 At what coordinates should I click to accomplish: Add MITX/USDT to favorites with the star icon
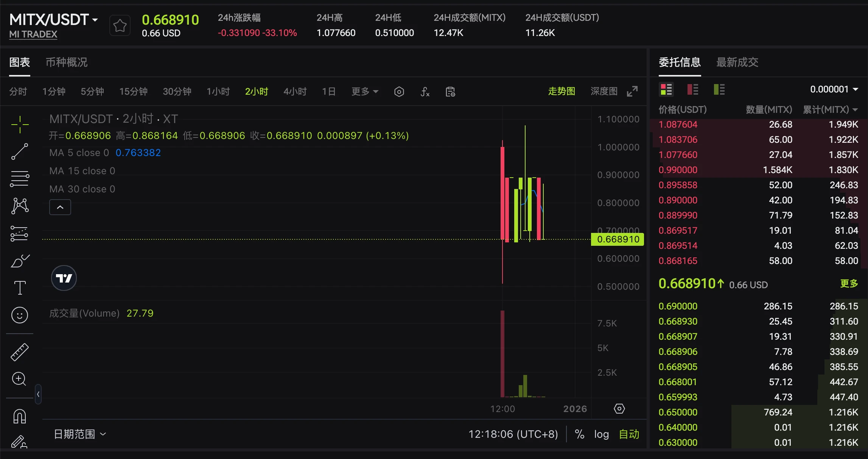tap(120, 26)
